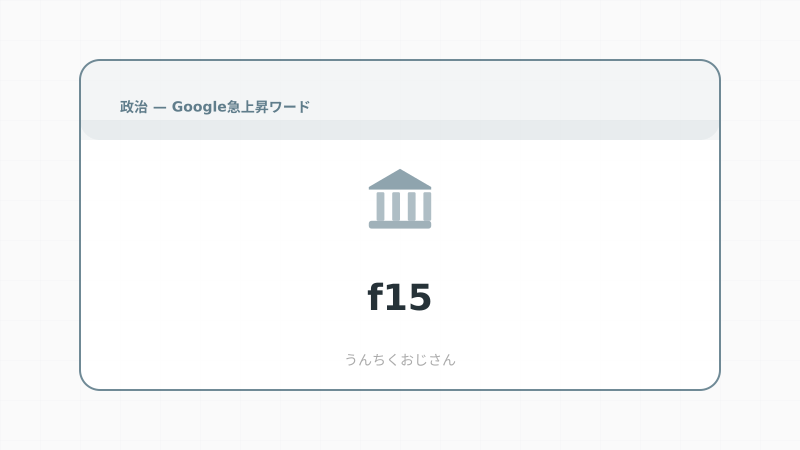Click the dash separator in the header
Image resolution: width=800 pixels, height=450 pixels.
click(x=160, y=107)
